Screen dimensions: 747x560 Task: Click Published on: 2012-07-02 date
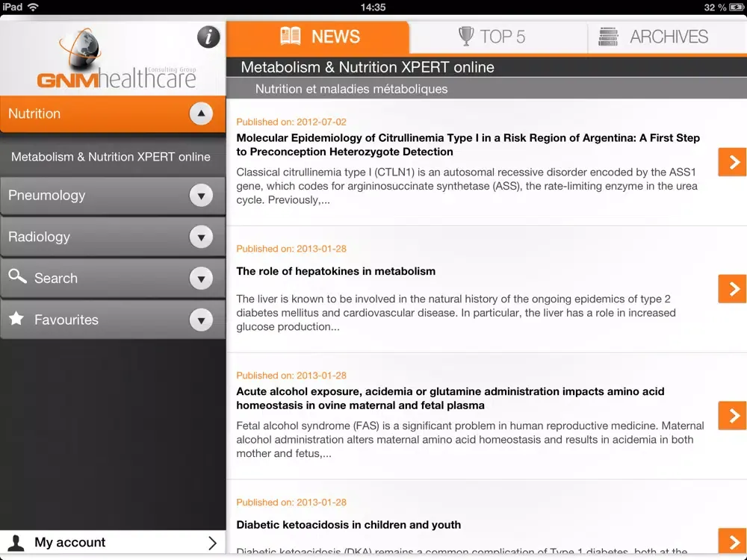(x=291, y=122)
